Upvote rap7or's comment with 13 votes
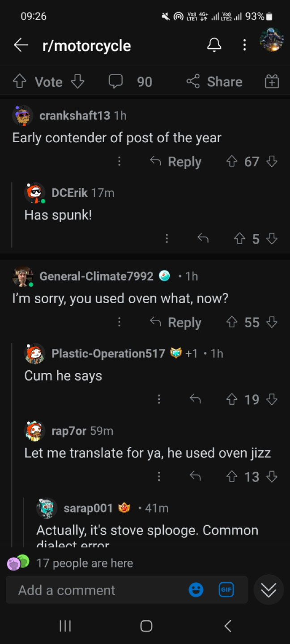Screen dimensions: 290x644 point(232,477)
